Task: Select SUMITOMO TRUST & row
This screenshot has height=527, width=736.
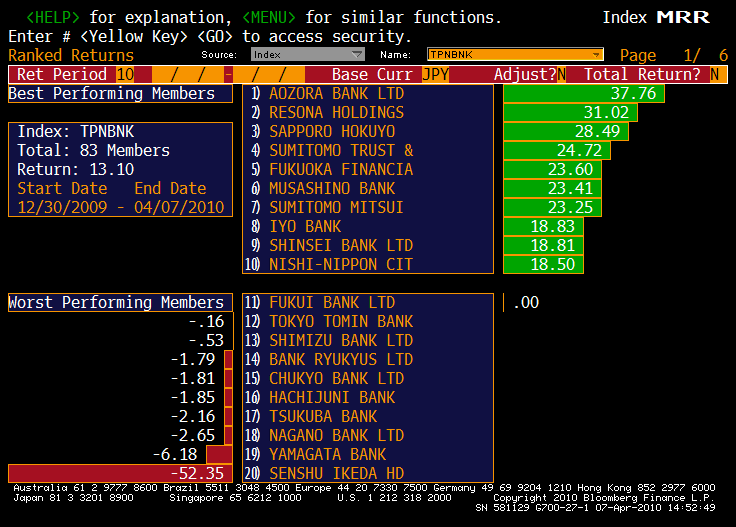Action: pyautogui.click(x=368, y=151)
